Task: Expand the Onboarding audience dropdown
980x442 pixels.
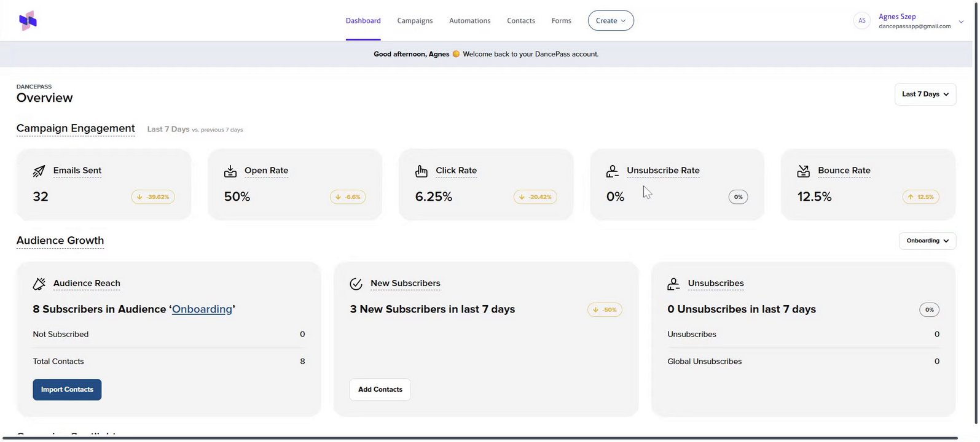Action: click(927, 241)
